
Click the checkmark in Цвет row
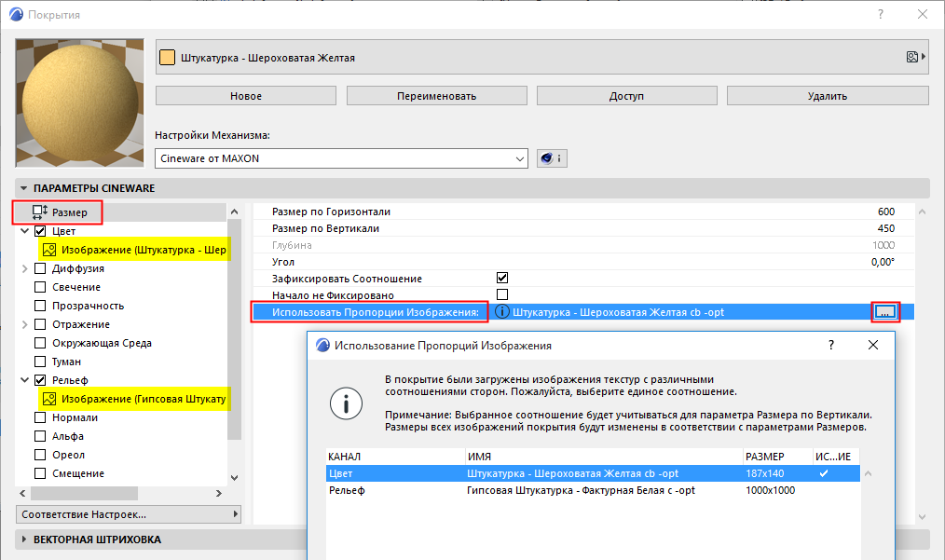pos(824,473)
